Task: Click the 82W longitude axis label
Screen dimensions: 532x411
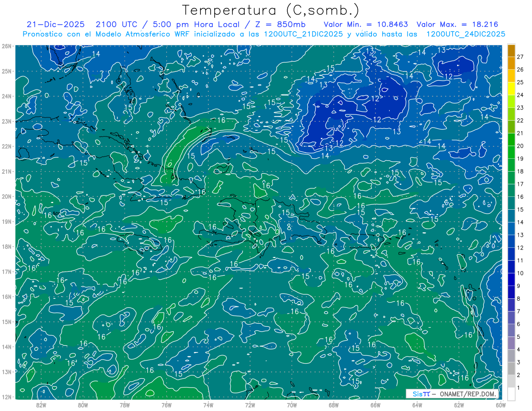Action: [x=41, y=404]
